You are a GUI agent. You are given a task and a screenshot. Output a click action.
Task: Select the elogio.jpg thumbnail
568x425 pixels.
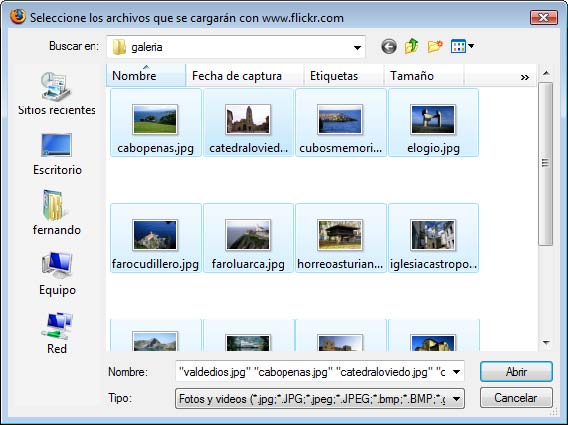point(433,123)
